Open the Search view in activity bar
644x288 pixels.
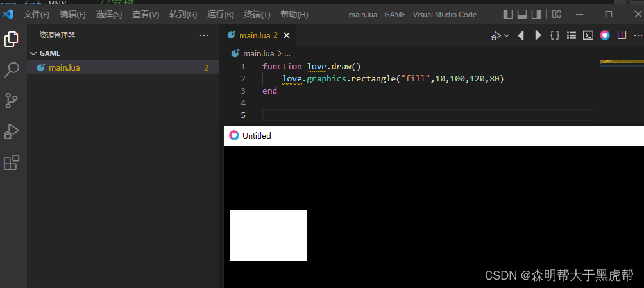click(x=12, y=70)
